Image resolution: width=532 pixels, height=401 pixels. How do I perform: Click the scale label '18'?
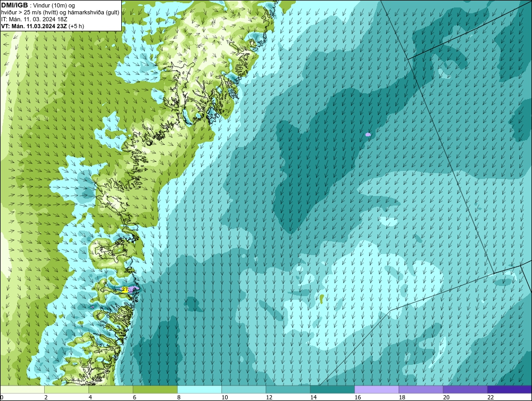coord(402,397)
